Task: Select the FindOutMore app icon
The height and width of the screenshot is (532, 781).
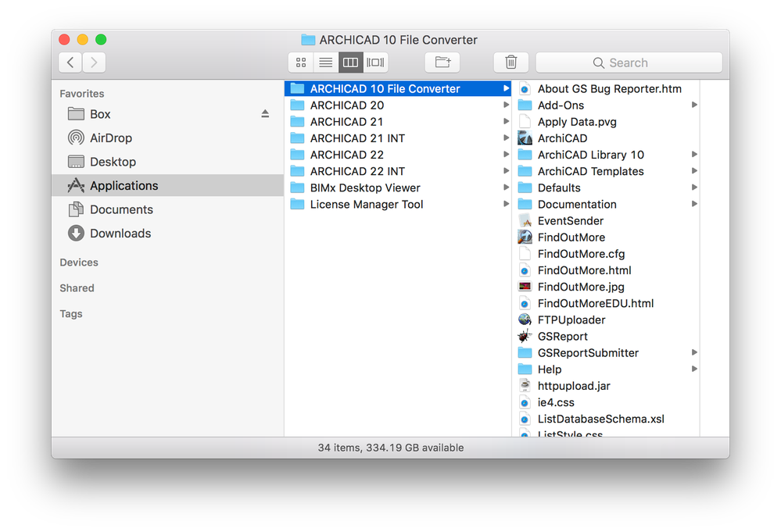Action: pos(525,237)
